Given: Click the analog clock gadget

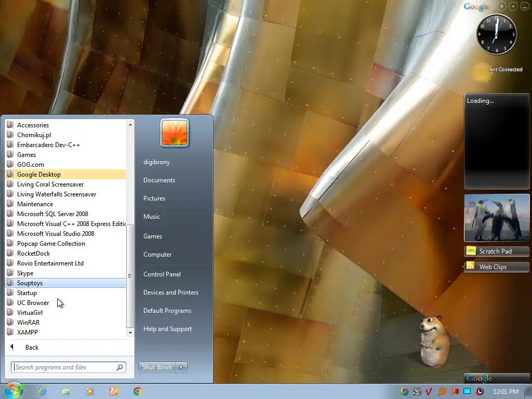Looking at the screenshot, I should point(496,34).
